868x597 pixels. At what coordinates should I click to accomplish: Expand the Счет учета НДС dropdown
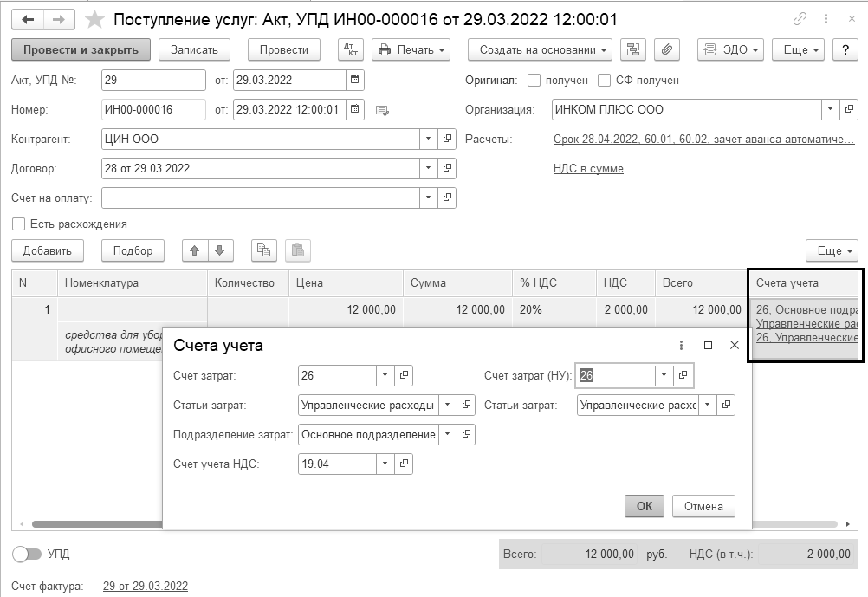click(x=385, y=464)
